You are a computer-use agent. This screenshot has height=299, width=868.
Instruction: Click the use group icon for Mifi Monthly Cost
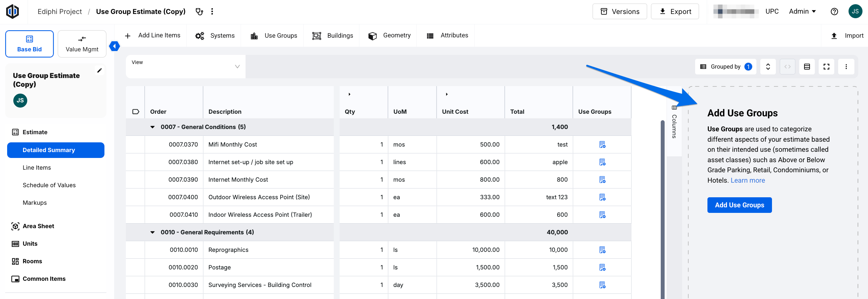602,144
